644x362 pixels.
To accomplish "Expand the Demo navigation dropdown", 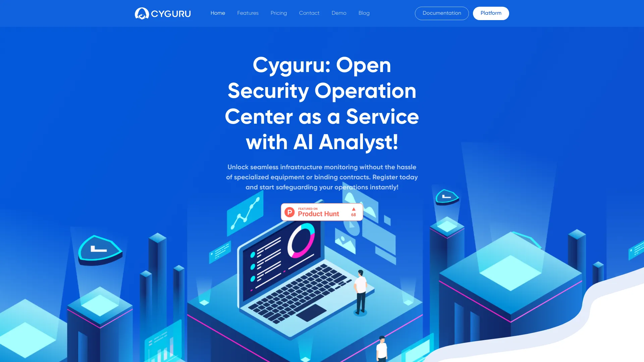I will coord(339,13).
